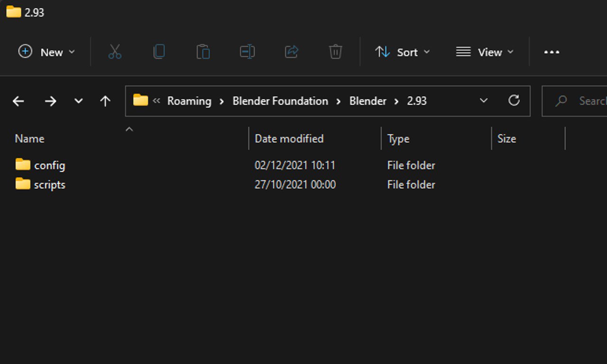Image resolution: width=607 pixels, height=364 pixels.
Task: Click the Copy icon in toolbar
Action: (x=159, y=52)
